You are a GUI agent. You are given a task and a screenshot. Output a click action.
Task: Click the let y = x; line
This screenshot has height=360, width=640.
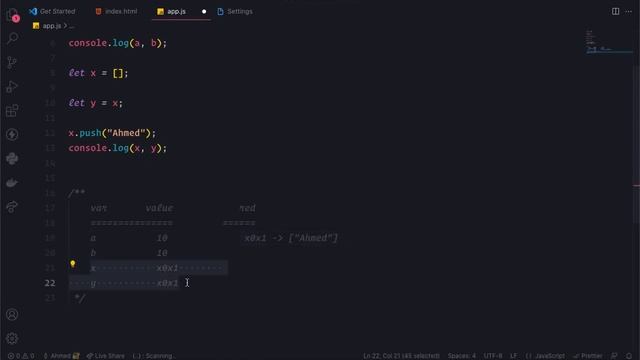coord(96,103)
